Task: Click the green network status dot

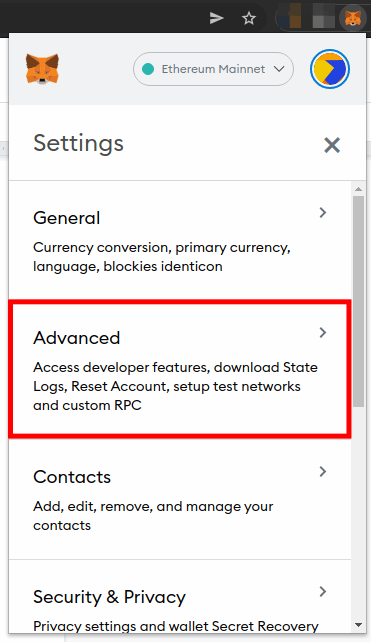Action: click(148, 69)
